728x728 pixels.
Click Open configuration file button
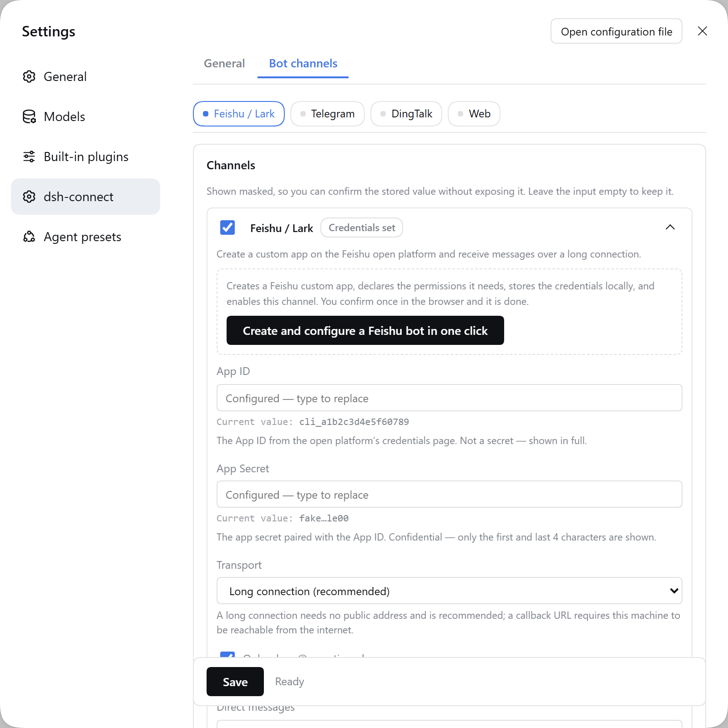click(617, 31)
